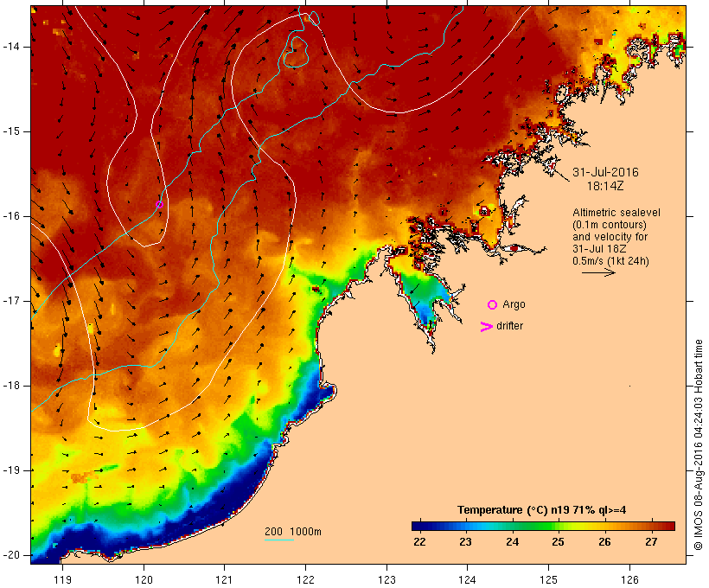709x588 pixels.
Task: Click the dark blue end of colorbar
Action: 417,526
